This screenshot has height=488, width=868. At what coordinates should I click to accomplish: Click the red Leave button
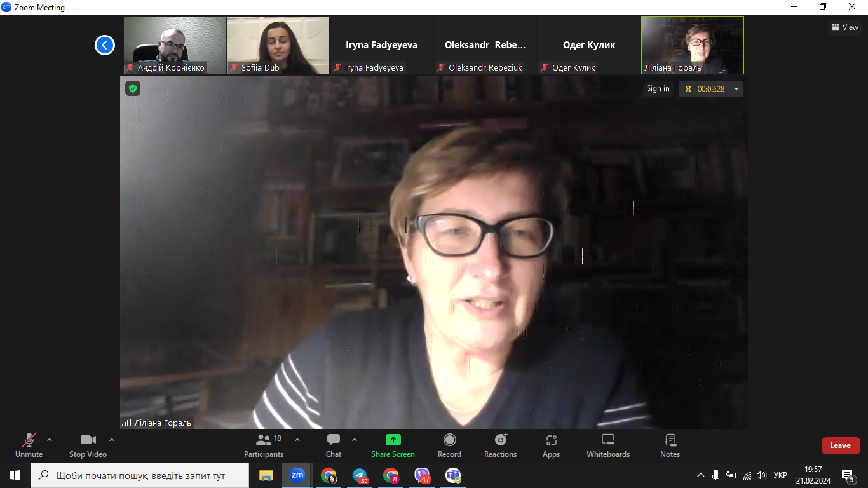(840, 445)
